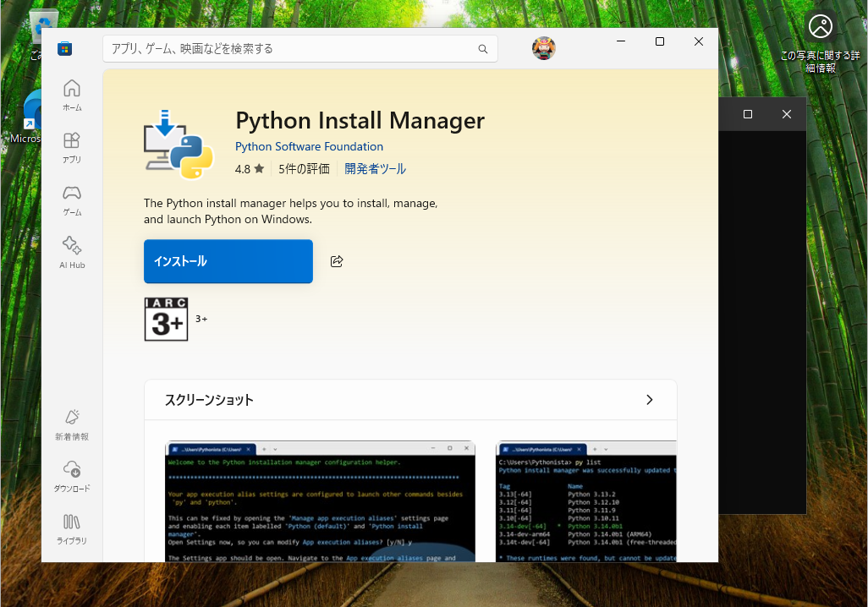Image resolution: width=868 pixels, height=607 pixels.
Task: Click the star rating 4.8
Action: 249,169
